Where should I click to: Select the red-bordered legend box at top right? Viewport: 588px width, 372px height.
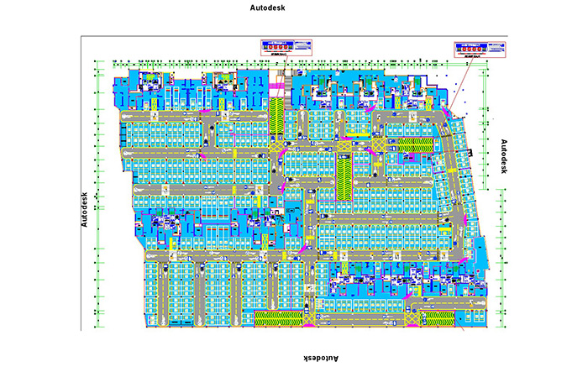(x=479, y=49)
